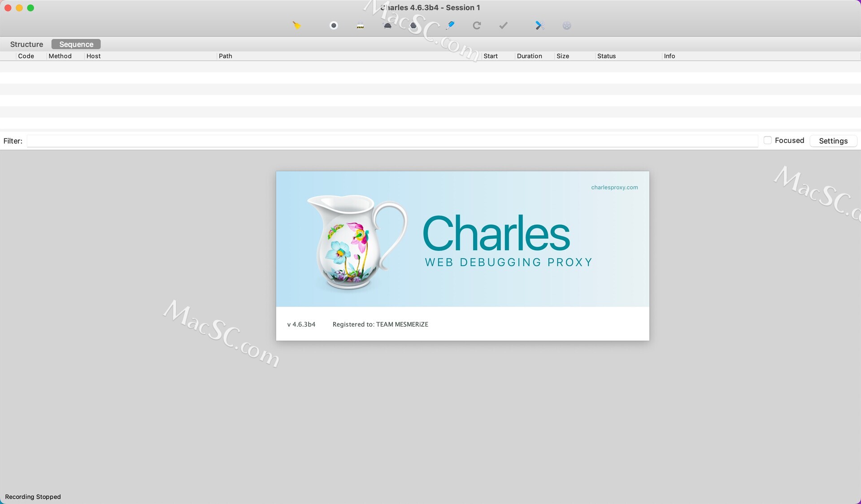The width and height of the screenshot is (861, 504).
Task: Sort by the Status column header
Action: click(x=606, y=56)
